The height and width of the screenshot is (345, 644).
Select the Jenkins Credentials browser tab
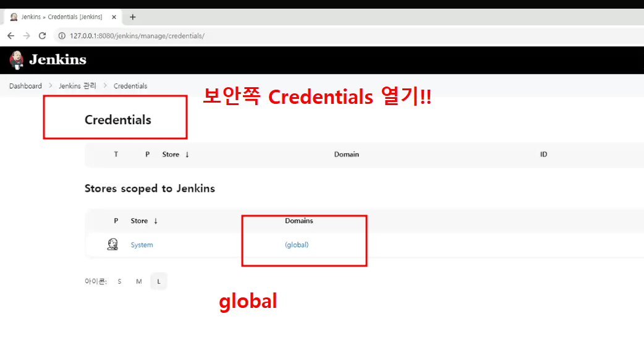[x=63, y=17]
